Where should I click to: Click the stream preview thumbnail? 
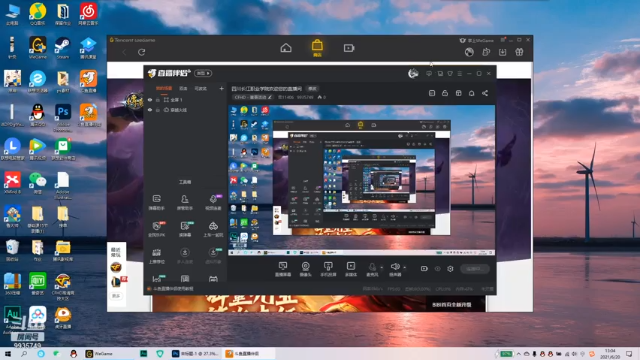click(x=361, y=180)
